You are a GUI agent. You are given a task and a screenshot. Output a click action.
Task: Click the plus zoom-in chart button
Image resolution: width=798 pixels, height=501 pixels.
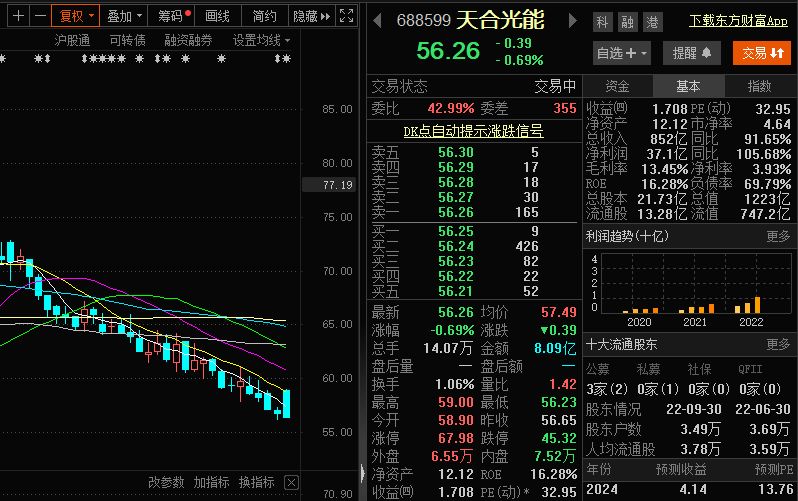point(18,16)
